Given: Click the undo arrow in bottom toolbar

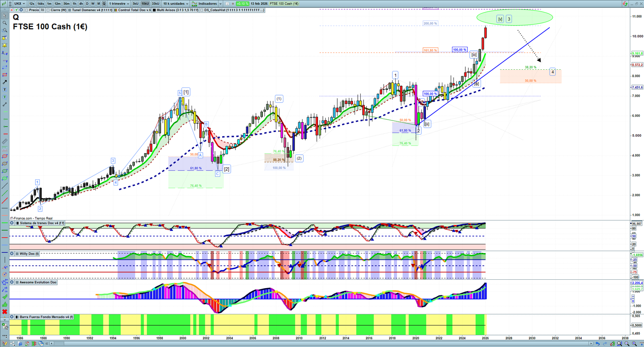Looking at the screenshot, I should tap(597, 344).
